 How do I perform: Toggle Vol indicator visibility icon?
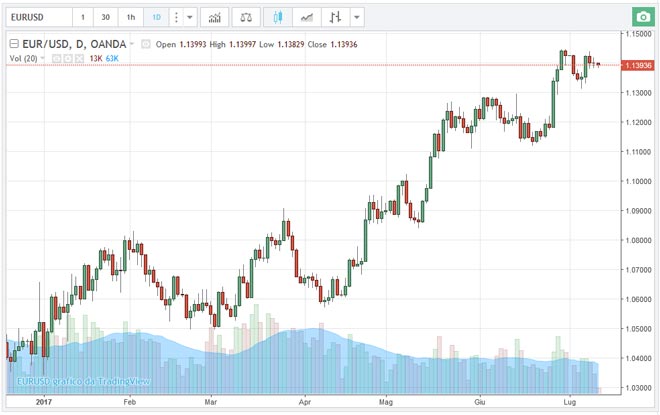click(x=56, y=59)
